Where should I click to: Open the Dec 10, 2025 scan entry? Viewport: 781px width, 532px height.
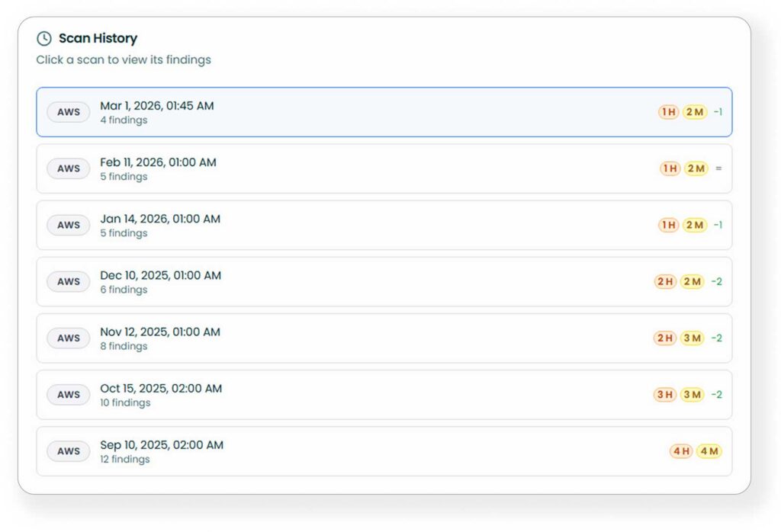tap(381, 281)
